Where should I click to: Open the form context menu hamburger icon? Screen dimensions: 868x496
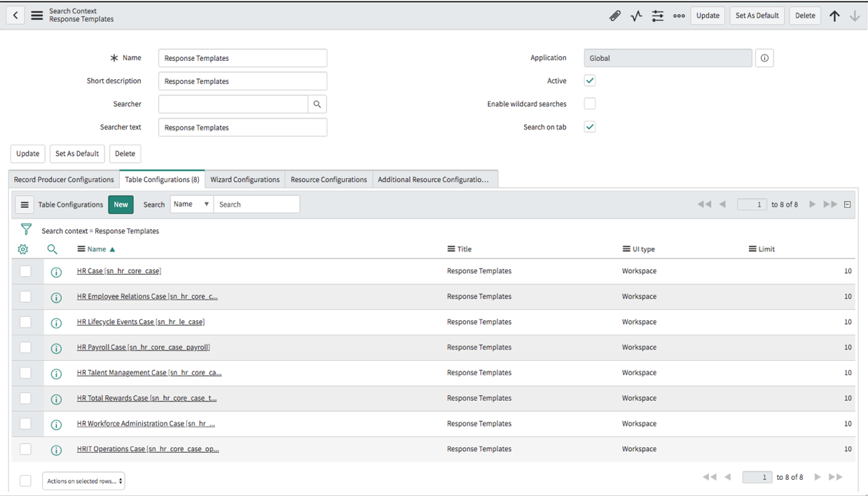(x=37, y=15)
